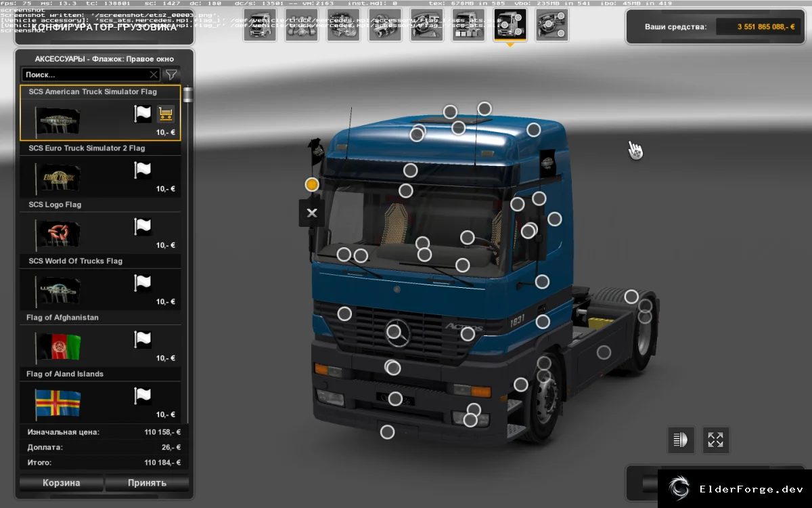This screenshot has width=812, height=508.
Task: Confirm with the Принять button
Action: (147, 483)
